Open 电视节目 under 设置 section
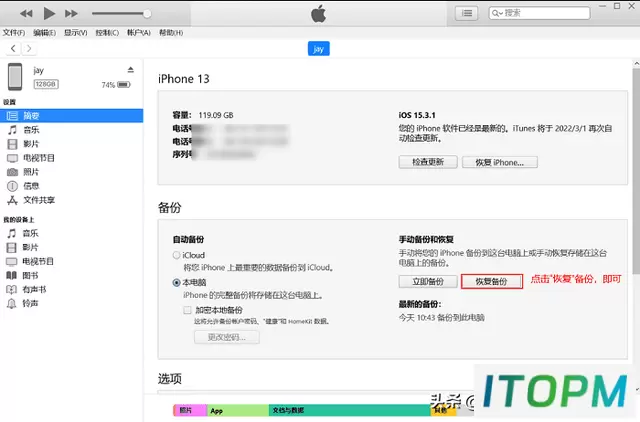Viewport: 640px width, 422px height. pyautogui.click(x=38, y=158)
